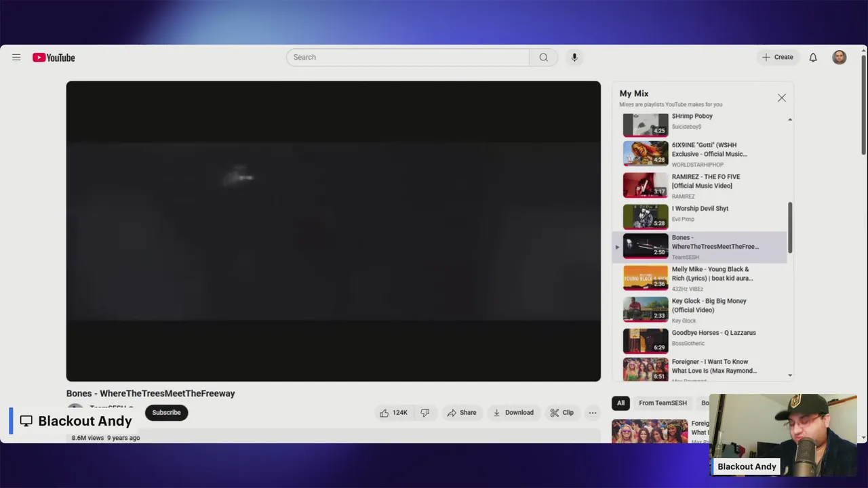Click the My Mix panel heading

click(634, 94)
